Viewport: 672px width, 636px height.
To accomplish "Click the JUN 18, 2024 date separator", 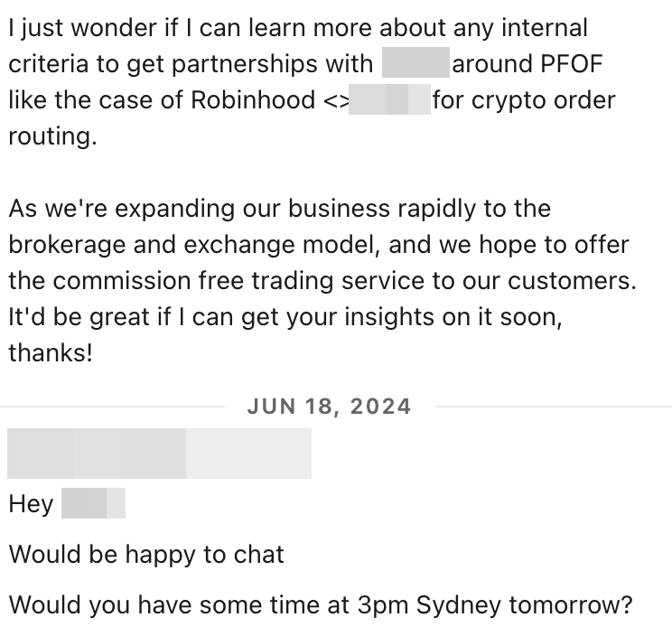I will (329, 407).
